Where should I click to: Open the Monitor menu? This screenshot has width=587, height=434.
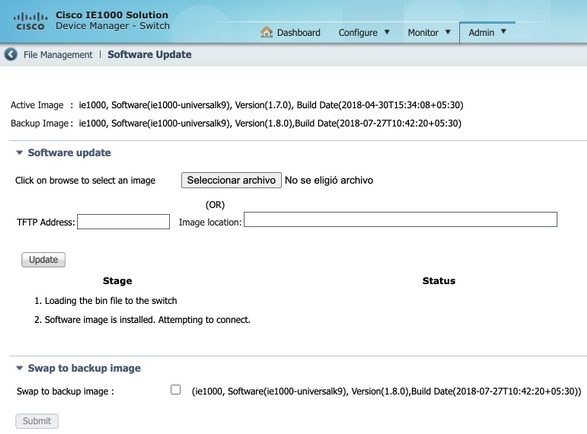point(423,33)
